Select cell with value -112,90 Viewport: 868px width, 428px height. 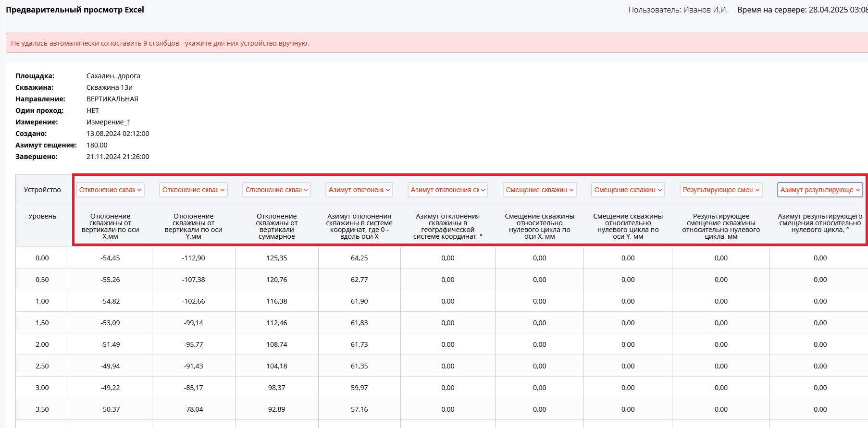tap(193, 258)
